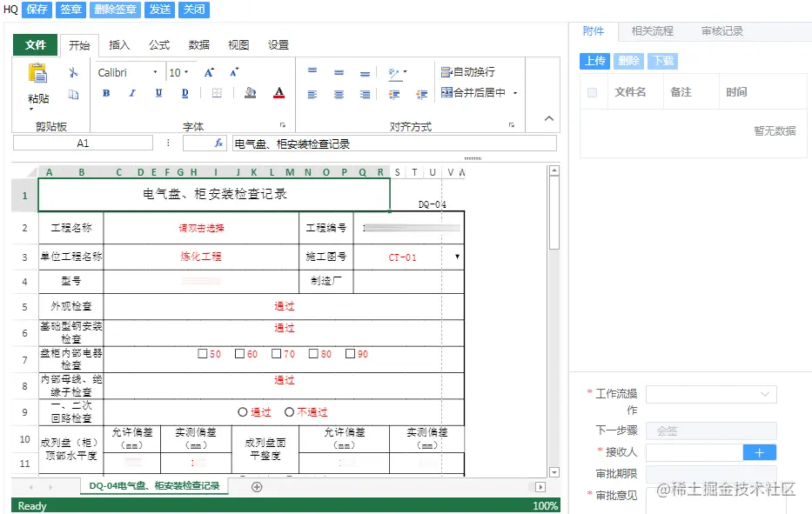The width and height of the screenshot is (812, 514).
Task: Switch to the 设置 (Settings) ribbon tab
Action: (278, 45)
